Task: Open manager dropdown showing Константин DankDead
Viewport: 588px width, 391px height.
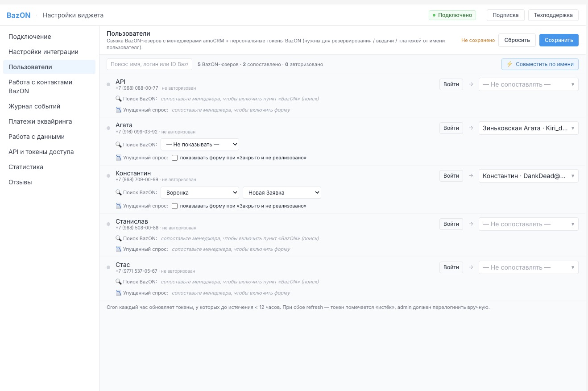Action: tap(529, 176)
